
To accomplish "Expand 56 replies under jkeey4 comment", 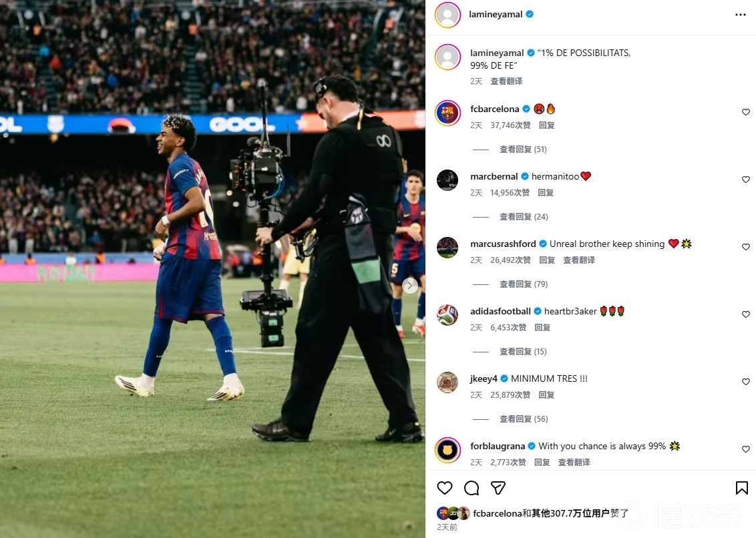I will [524, 419].
